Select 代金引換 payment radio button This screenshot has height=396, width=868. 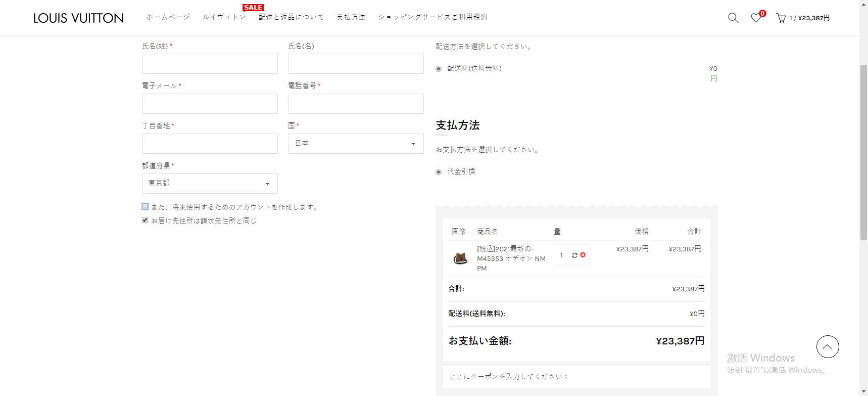pyautogui.click(x=439, y=172)
